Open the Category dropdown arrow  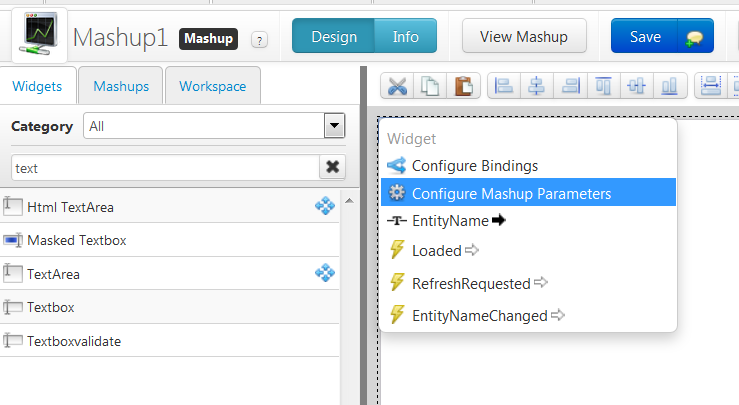334,126
